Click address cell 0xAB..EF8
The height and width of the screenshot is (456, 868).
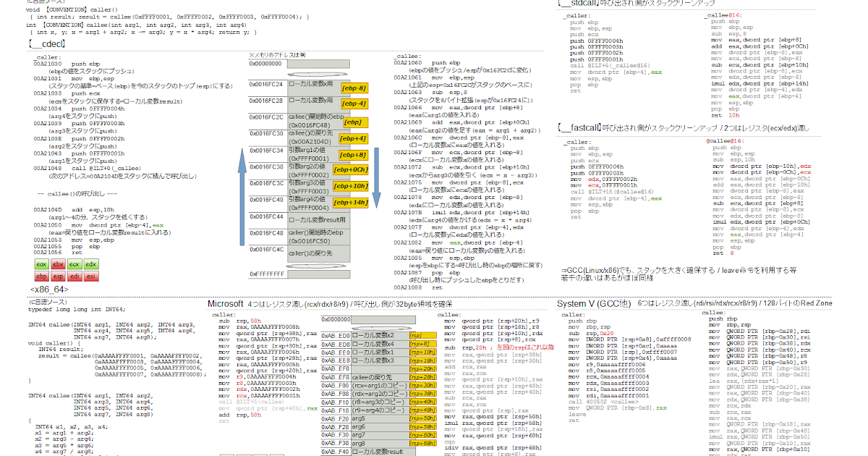[x=335, y=377]
